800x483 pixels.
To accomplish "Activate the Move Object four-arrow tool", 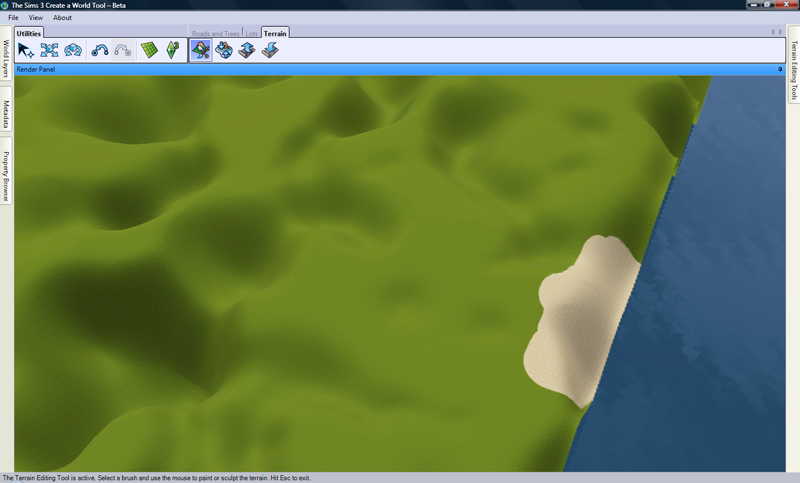I will [x=49, y=50].
